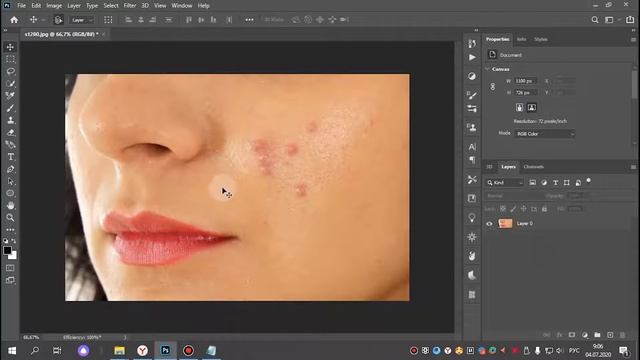The image size is (640, 360).
Task: Select the Hand tool
Action: pyautogui.click(x=10, y=205)
